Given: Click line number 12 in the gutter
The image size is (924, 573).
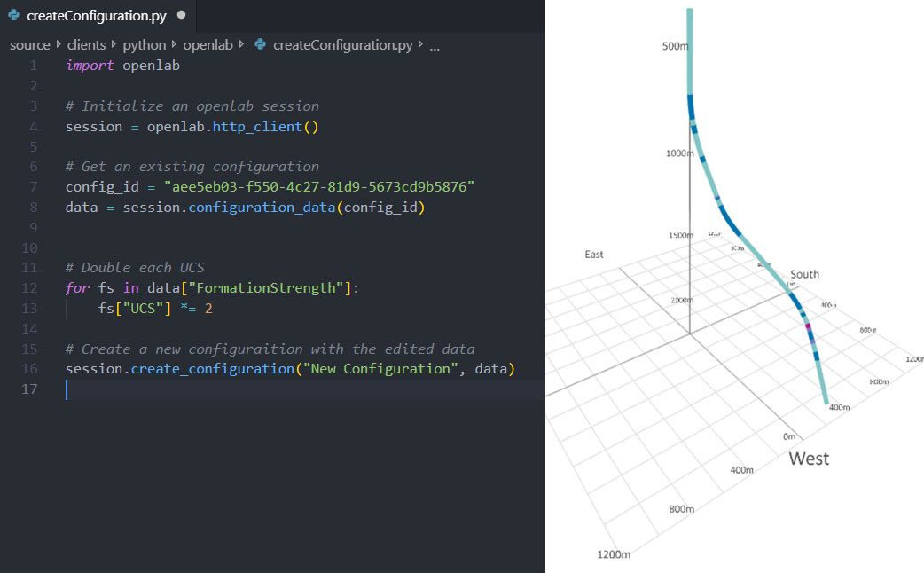Looking at the screenshot, I should click(x=29, y=287).
